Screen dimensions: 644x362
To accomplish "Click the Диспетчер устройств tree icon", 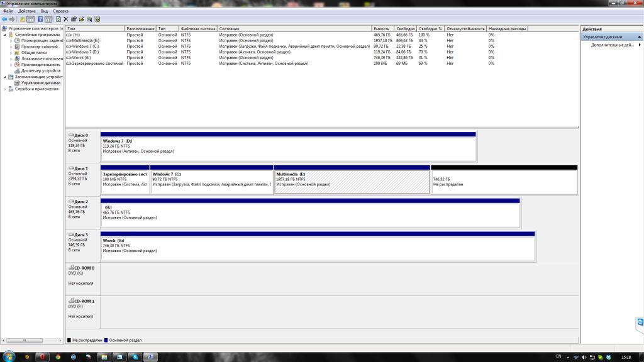I will point(17,70).
